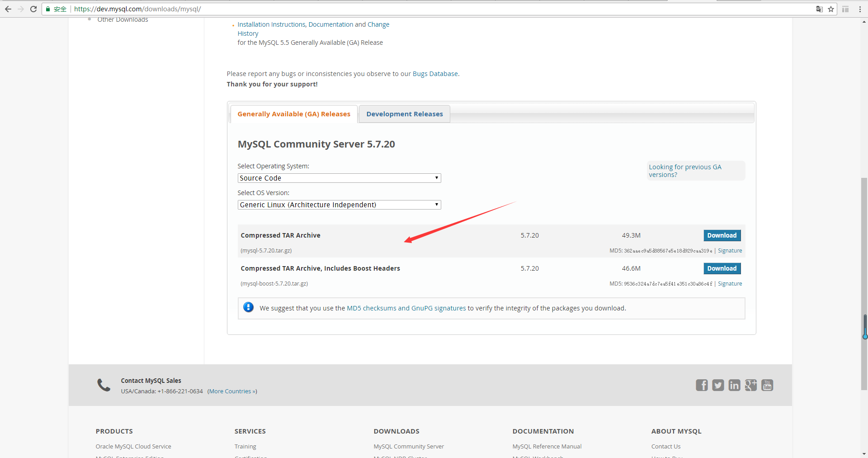Viewport: 868px width, 458px height.
Task: Click the secure lock icon
Action: tap(48, 9)
